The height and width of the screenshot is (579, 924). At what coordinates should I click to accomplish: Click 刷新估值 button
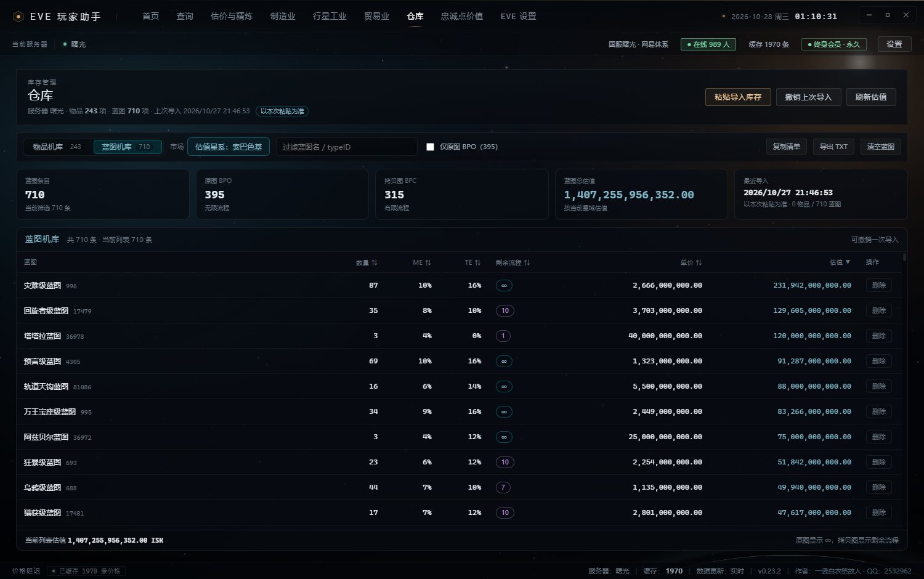(x=871, y=97)
